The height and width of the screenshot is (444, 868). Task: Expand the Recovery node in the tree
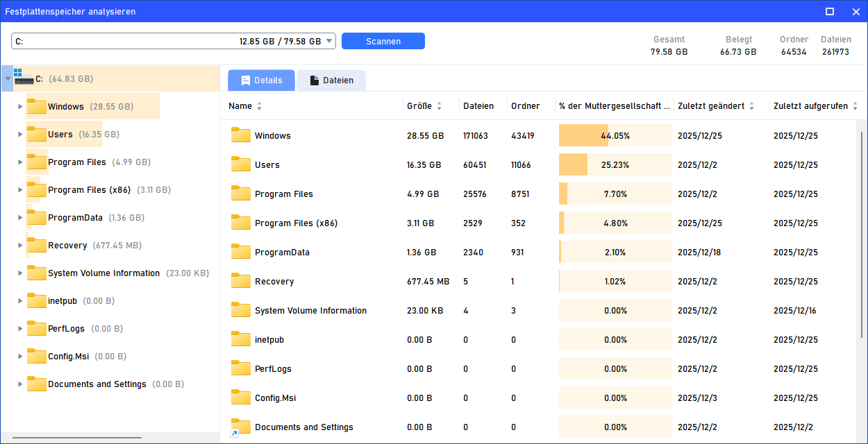pyautogui.click(x=20, y=246)
